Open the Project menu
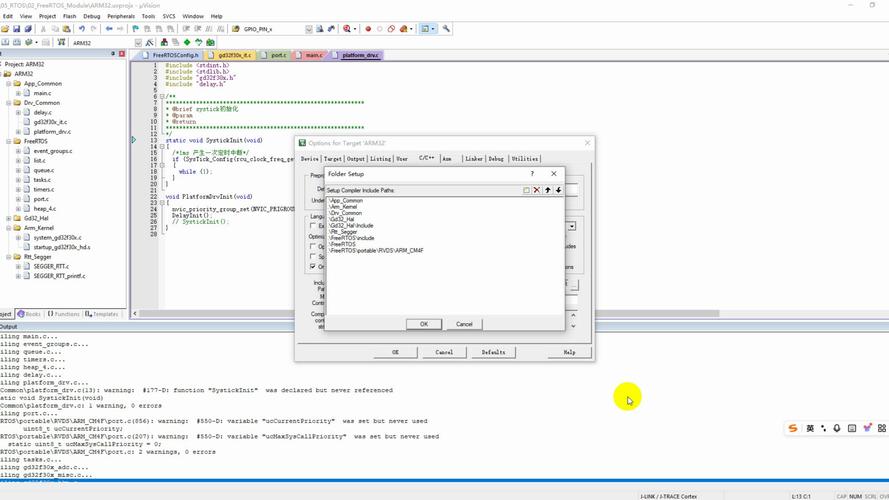 (47, 16)
